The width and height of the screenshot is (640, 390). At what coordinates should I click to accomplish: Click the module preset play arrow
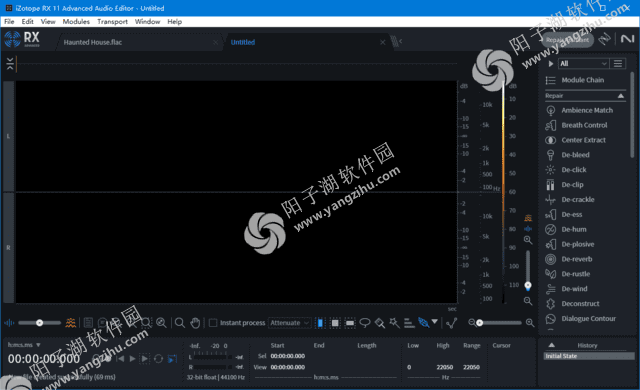point(551,64)
